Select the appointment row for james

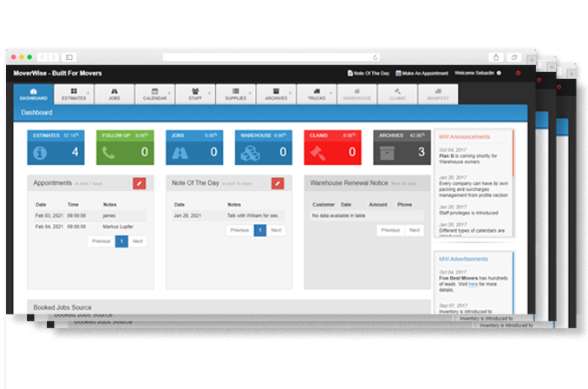pos(90,216)
